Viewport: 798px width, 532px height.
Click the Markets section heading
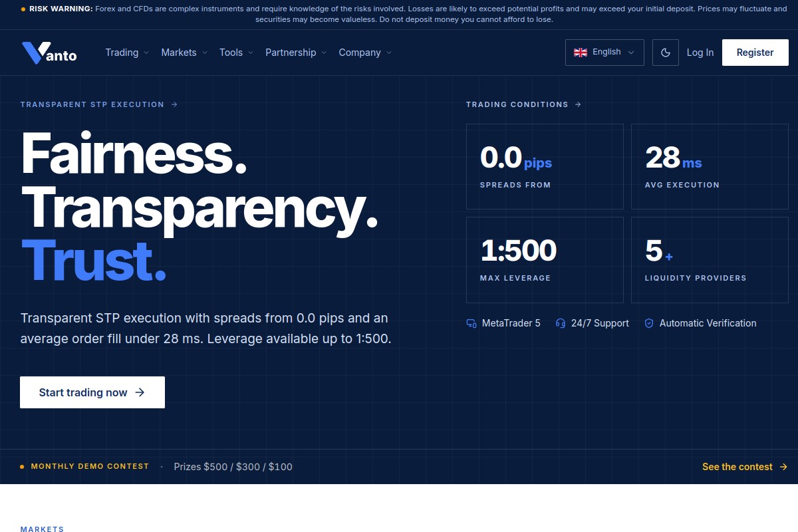click(42, 529)
